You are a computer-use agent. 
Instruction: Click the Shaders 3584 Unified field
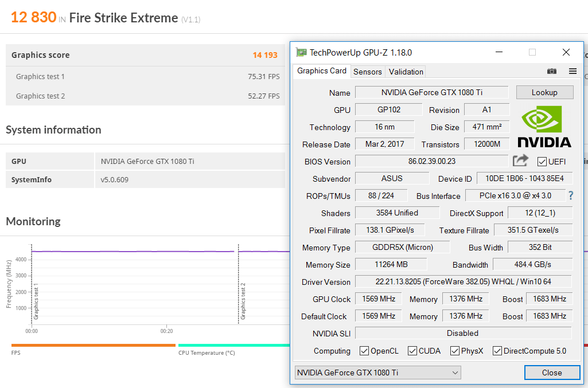tap(397, 213)
